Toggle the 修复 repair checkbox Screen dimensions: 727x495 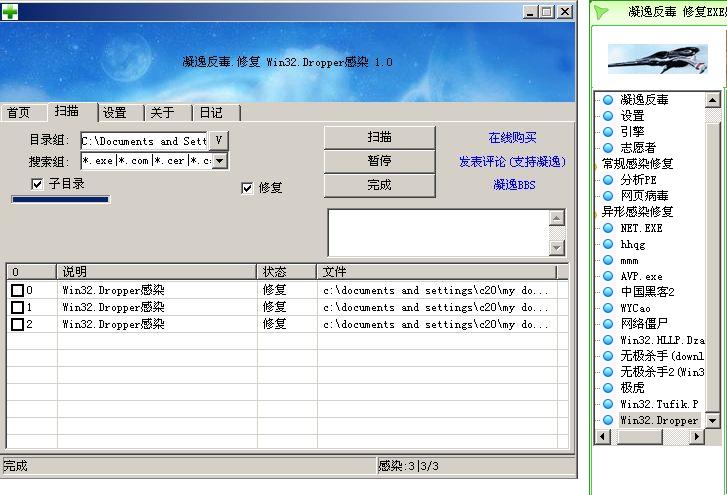point(247,188)
